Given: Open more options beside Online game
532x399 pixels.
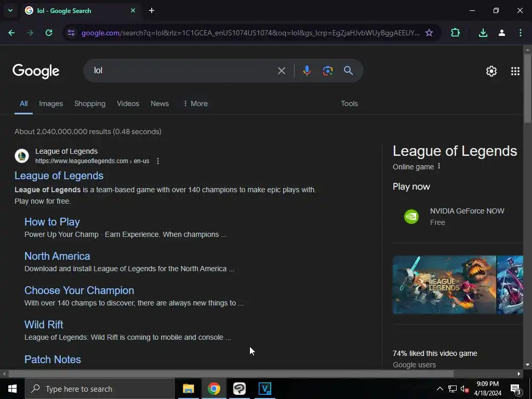Looking at the screenshot, I should [439, 166].
